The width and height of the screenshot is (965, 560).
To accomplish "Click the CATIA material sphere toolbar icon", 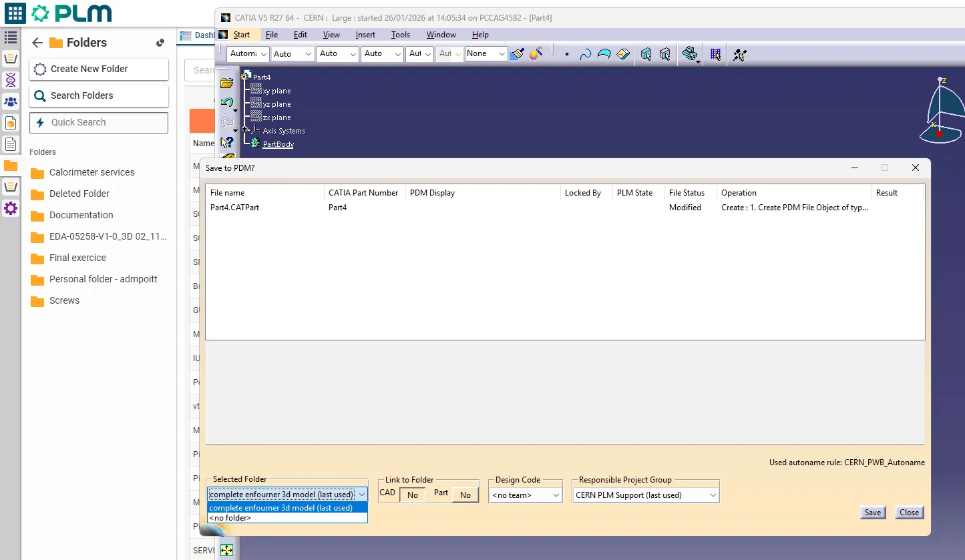I will point(536,53).
